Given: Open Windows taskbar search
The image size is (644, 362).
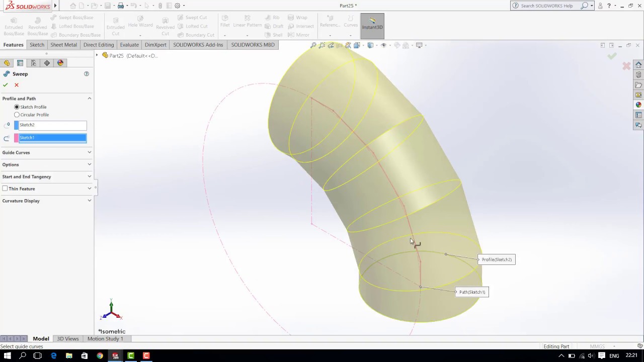Looking at the screenshot, I should (23, 355).
